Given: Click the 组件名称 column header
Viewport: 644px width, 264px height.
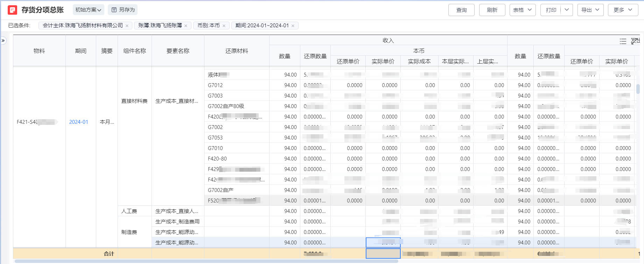Looking at the screenshot, I should point(135,51).
